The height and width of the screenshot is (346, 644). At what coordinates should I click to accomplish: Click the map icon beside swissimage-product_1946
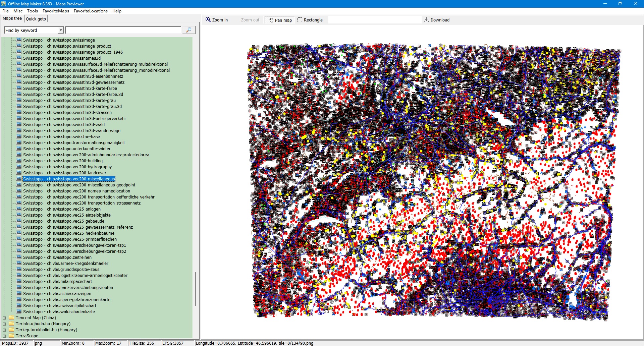click(19, 52)
